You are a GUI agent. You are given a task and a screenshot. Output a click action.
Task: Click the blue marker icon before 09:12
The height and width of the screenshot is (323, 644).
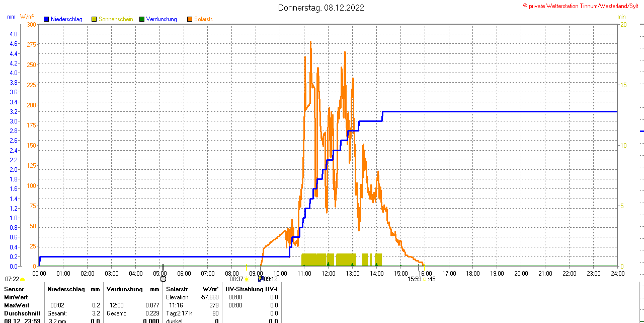point(260,278)
